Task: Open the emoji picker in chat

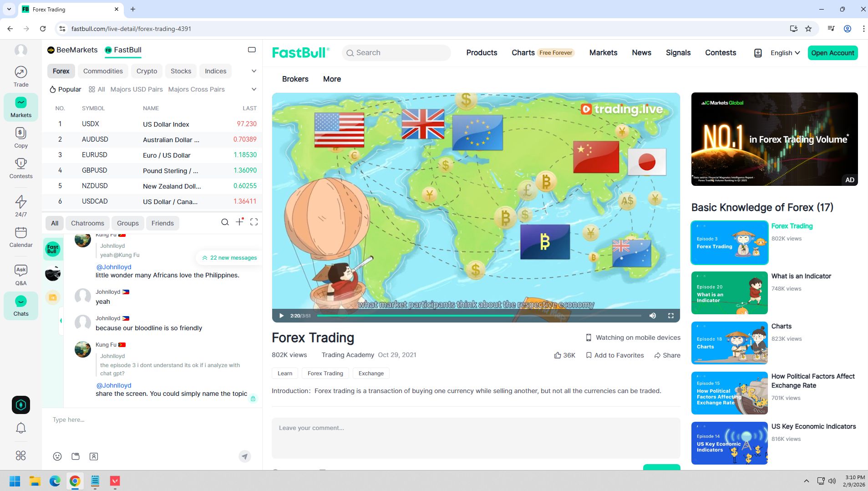Action: point(57,456)
